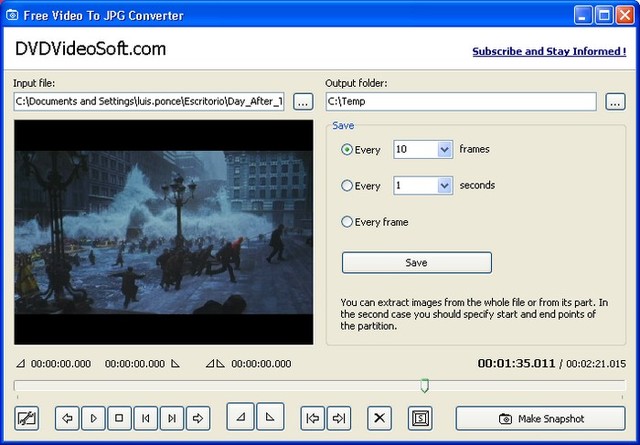This screenshot has height=445, width=640.
Task: Minimize the Free Video To JPG Converter window
Action: tap(583, 16)
